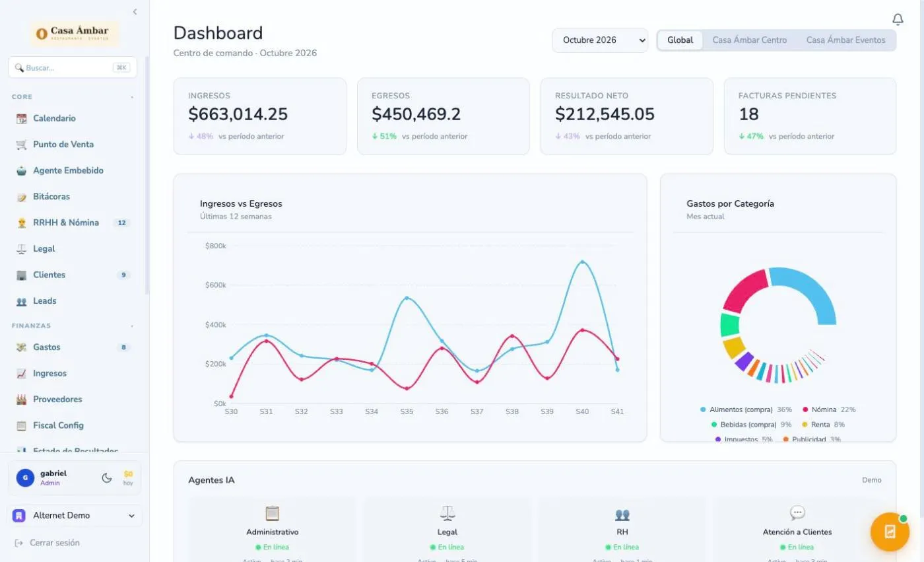Open the floating orange chat assistant button
This screenshot has height=562, width=924.
[x=890, y=532]
